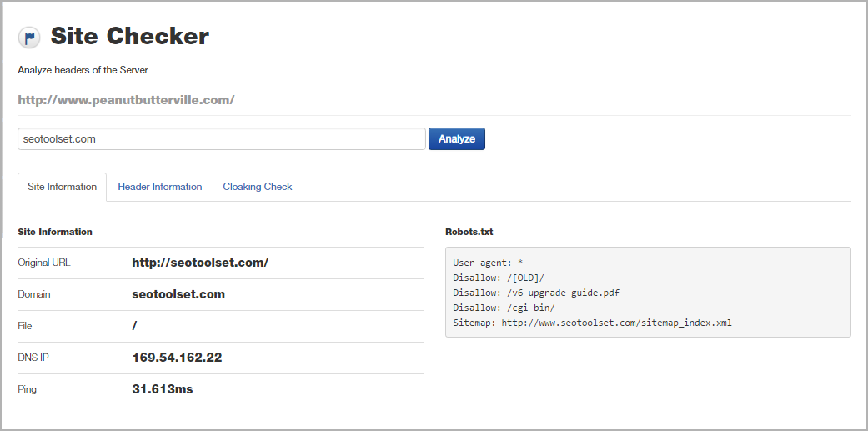Click the "Disallow: /v6-upgrade-guide.pdf" line
The width and height of the screenshot is (868, 431).
(x=536, y=293)
